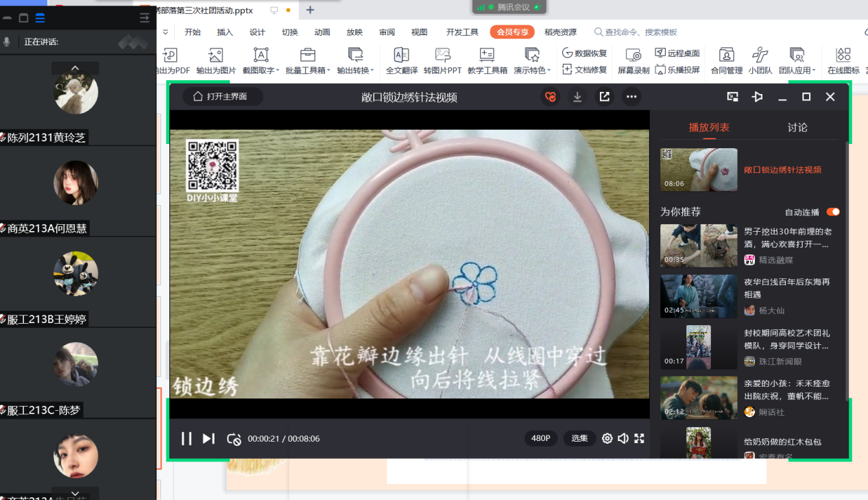The height and width of the screenshot is (500, 868).
Task: Open playlist item 敞口锁边绣针法视频
Action: click(x=782, y=169)
